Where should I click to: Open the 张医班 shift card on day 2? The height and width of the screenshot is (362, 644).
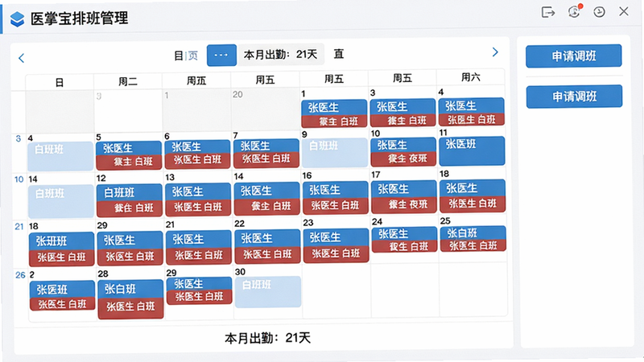62,295
